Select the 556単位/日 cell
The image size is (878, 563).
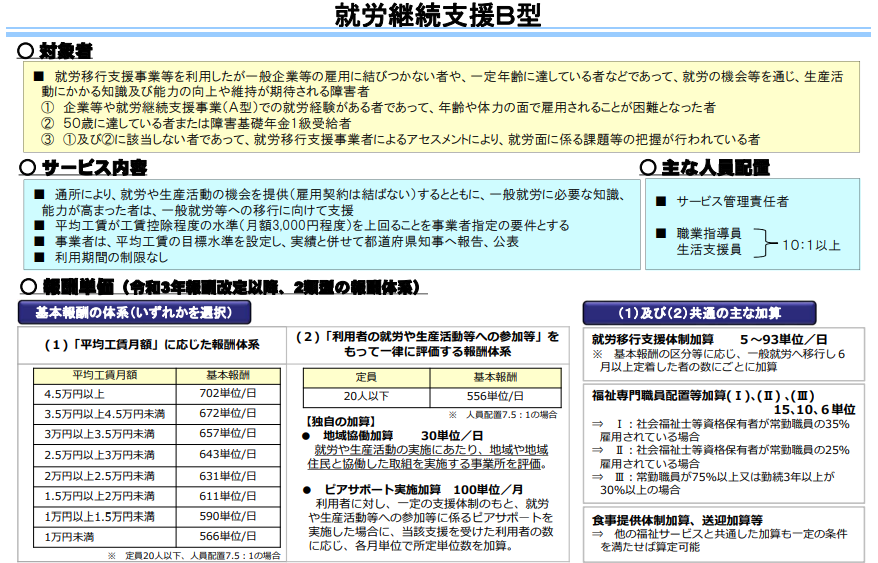click(x=496, y=397)
